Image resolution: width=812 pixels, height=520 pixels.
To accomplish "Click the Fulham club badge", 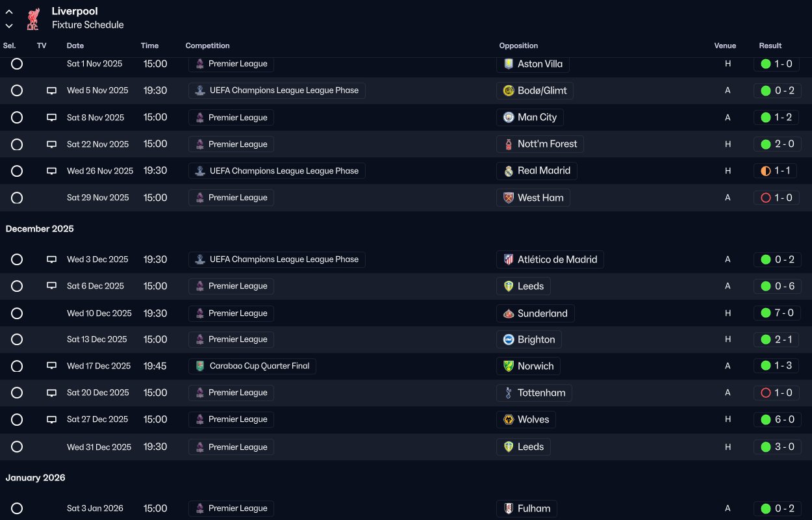I will (509, 508).
